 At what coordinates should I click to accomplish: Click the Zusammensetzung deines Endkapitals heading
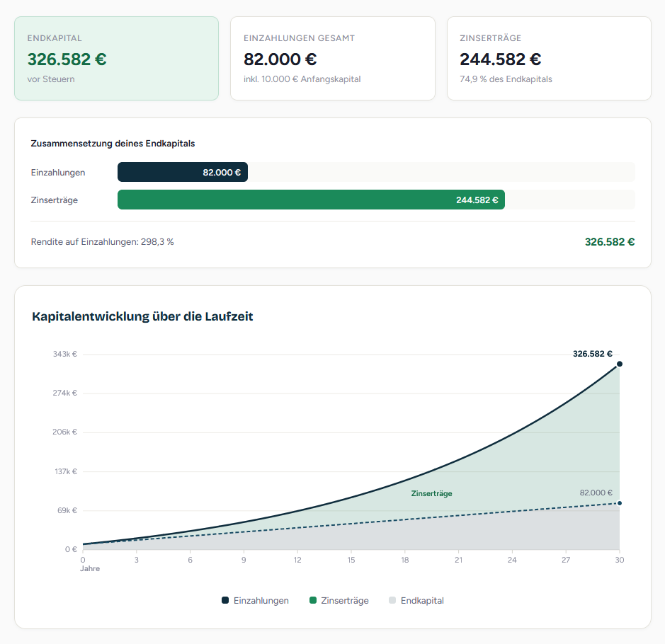[113, 144]
